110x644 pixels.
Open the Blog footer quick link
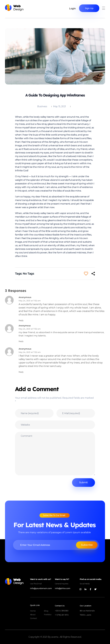tap(46, 611)
